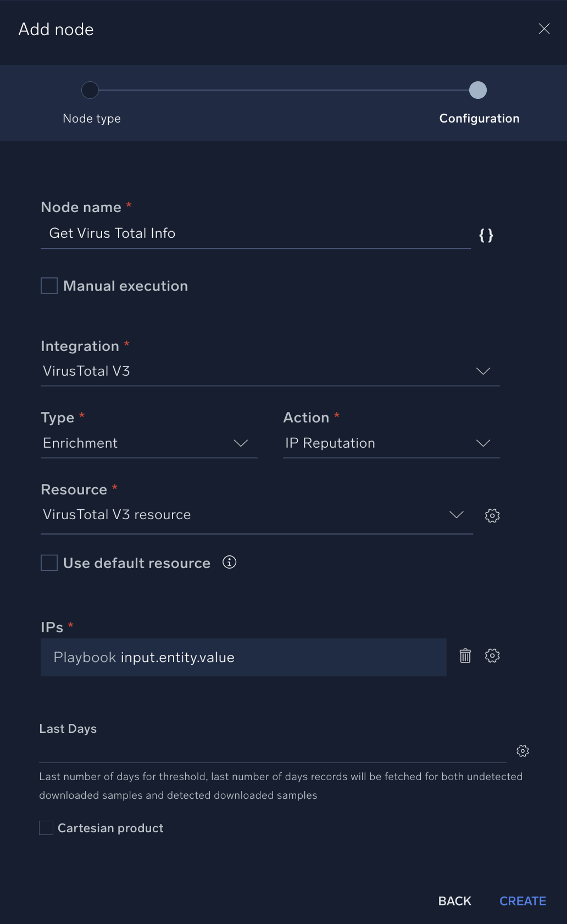
Task: Click the CREATE button
Action: (x=522, y=901)
